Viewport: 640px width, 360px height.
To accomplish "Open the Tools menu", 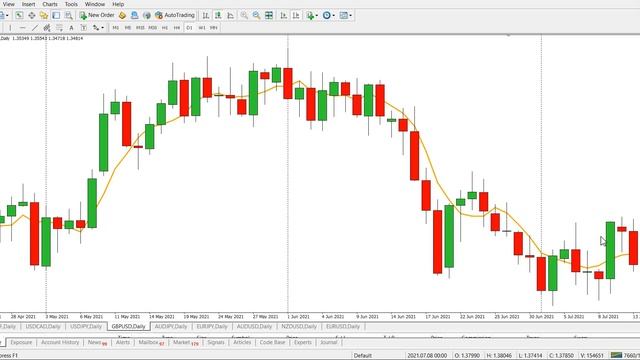I will click(71, 4).
